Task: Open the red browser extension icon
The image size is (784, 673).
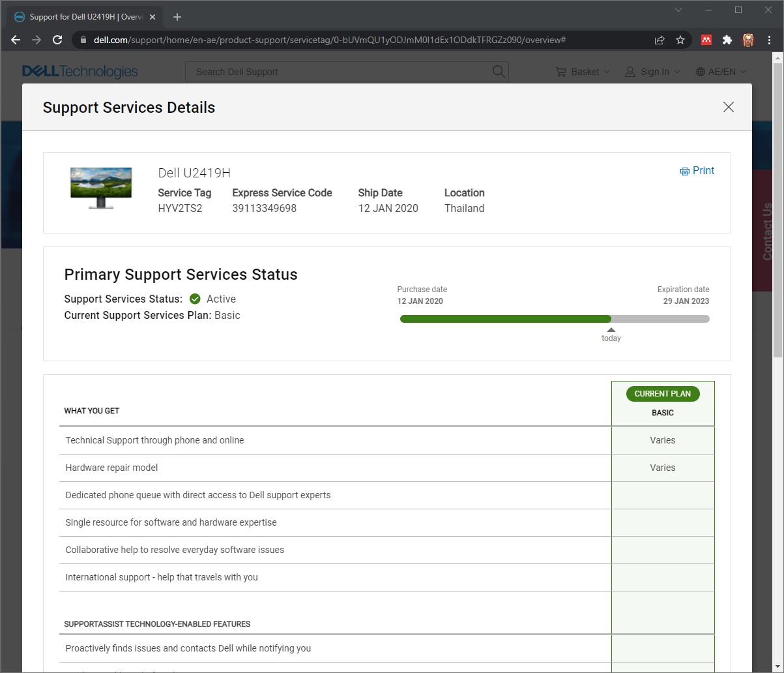Action: [706, 40]
